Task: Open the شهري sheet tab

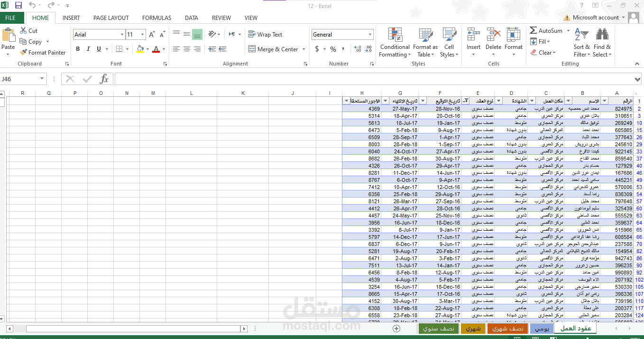Action: pyautogui.click(x=473, y=329)
